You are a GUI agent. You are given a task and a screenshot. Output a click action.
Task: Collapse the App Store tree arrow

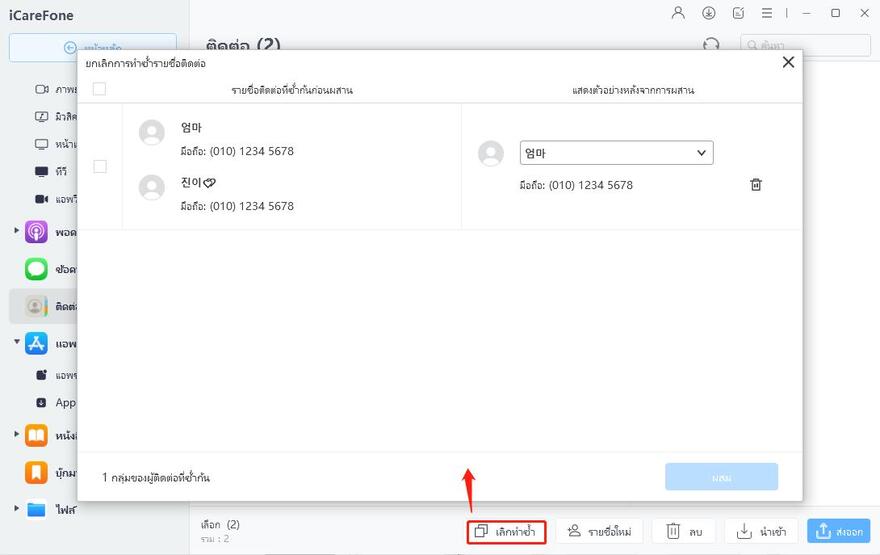click(x=16, y=341)
